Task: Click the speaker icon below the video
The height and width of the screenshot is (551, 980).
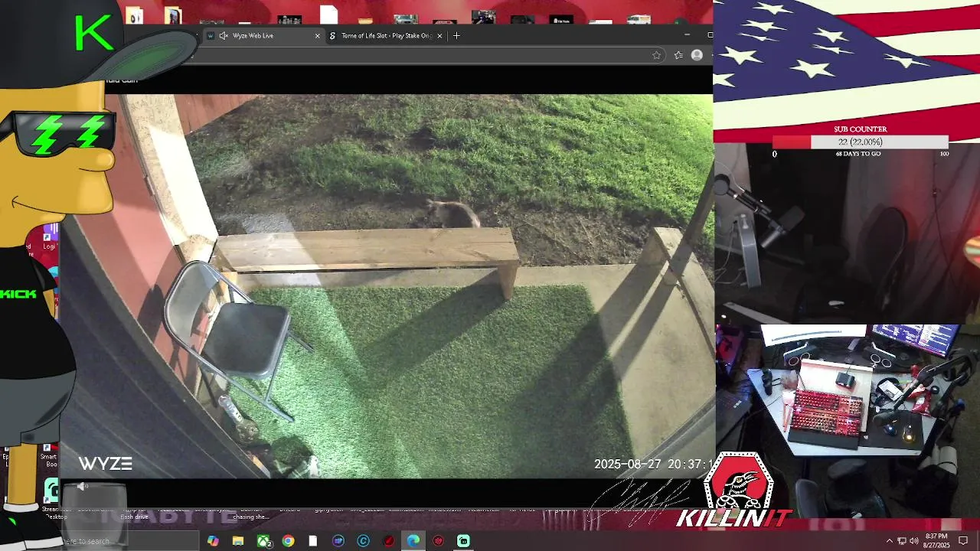Action: click(x=83, y=487)
